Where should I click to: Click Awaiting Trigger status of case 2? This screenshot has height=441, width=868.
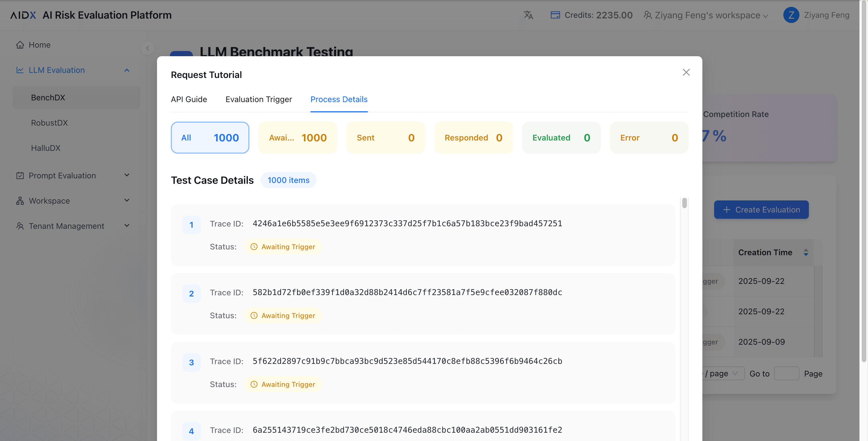click(x=283, y=315)
